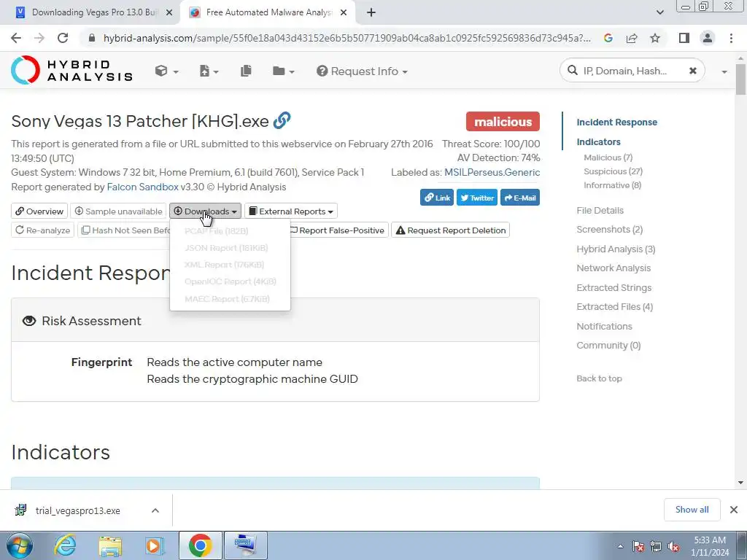
Task: Click the browser back arrow
Action: pyautogui.click(x=16, y=38)
